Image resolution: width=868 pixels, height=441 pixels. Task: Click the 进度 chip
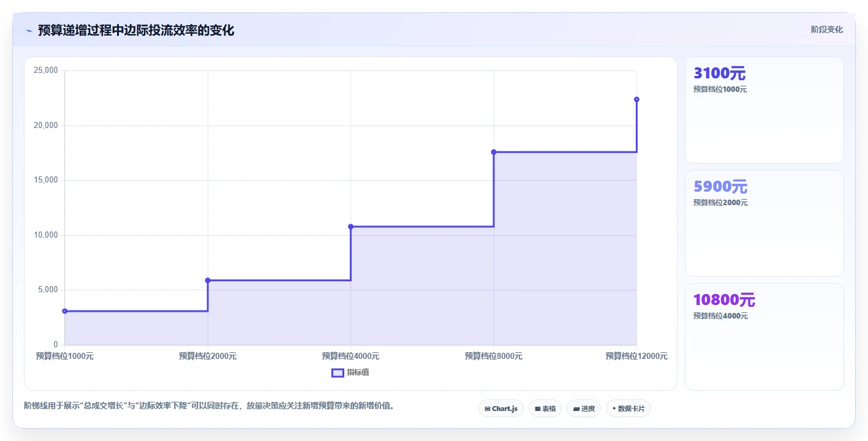[584, 409]
